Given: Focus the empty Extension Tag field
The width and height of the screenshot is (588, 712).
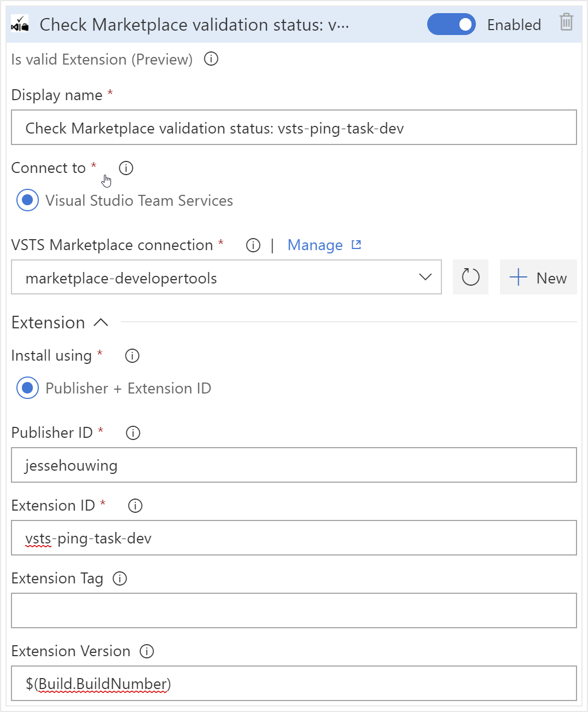Looking at the screenshot, I should click(x=294, y=611).
